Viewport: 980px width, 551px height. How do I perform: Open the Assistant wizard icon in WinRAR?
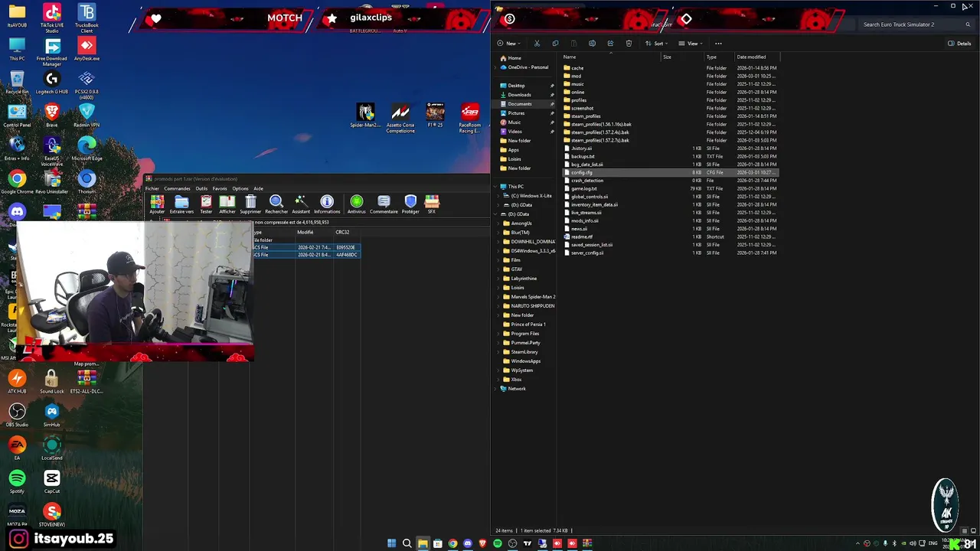click(301, 202)
